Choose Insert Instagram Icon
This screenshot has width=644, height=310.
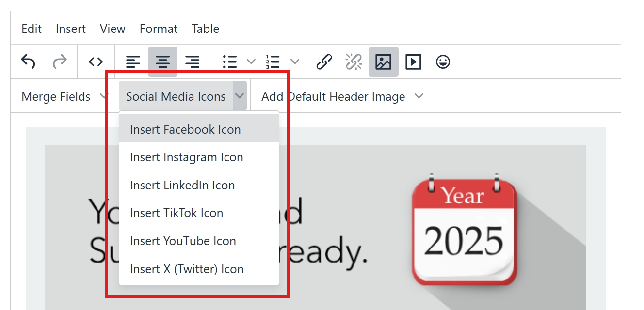(199, 157)
